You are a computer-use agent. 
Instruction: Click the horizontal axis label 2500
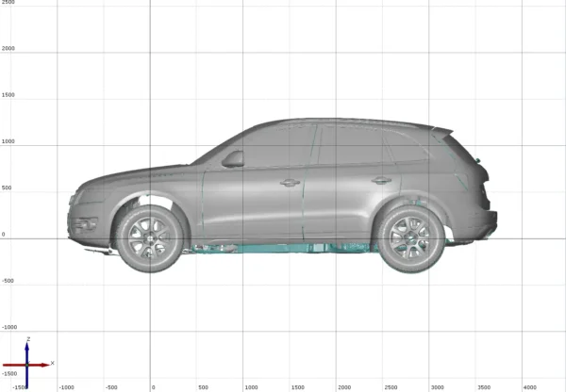[391, 387]
